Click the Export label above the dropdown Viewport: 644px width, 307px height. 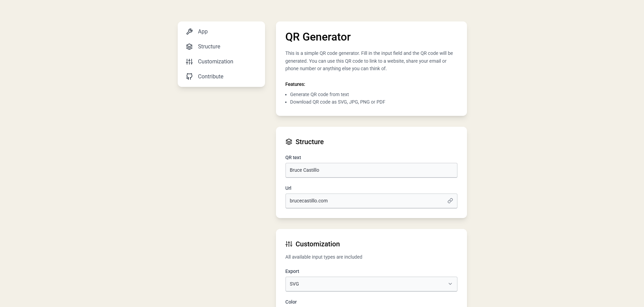(x=292, y=271)
